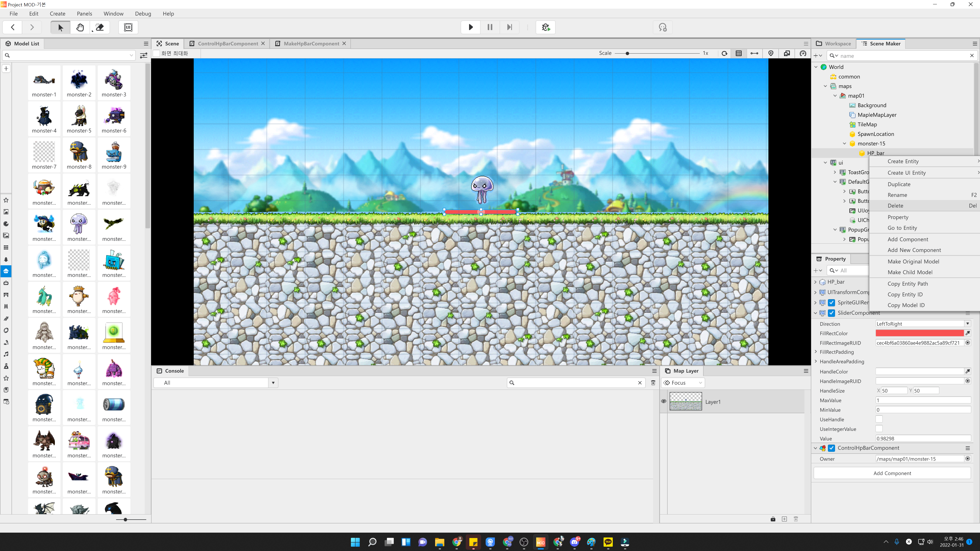
Task: Click the delete layer trash icon
Action: pos(796,519)
